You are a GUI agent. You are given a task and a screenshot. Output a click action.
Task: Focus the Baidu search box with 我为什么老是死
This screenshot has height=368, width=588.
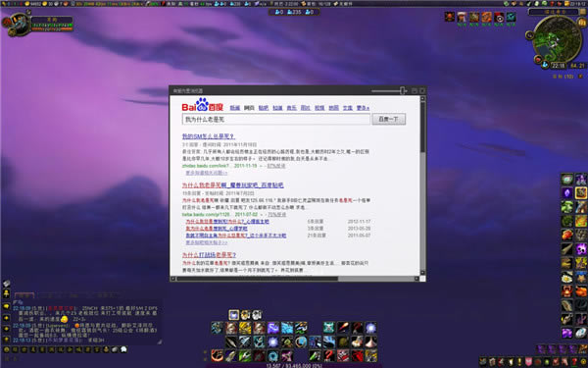pyautogui.click(x=276, y=120)
